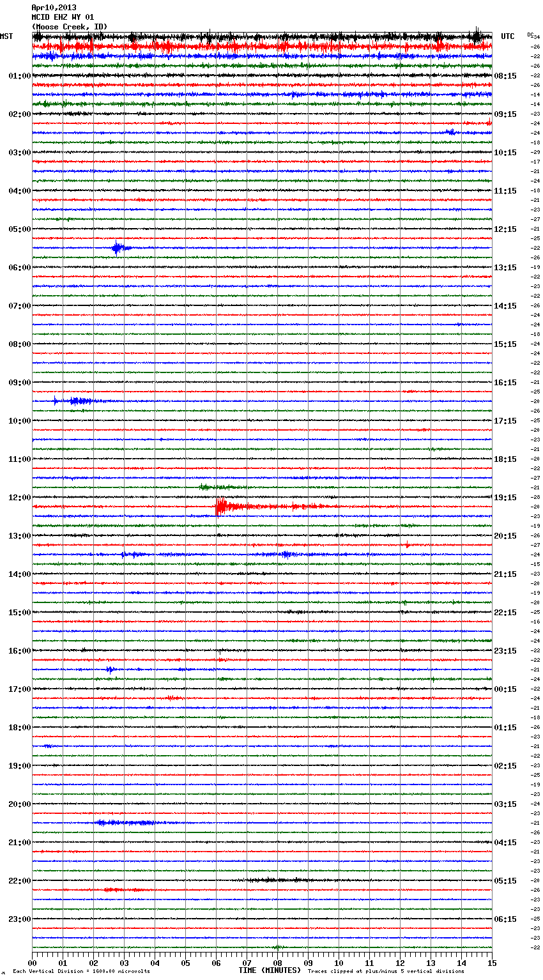Click the 12:15 UTC time label
Image resolution: width=543 pixels, height=980 pixels.
point(505,229)
